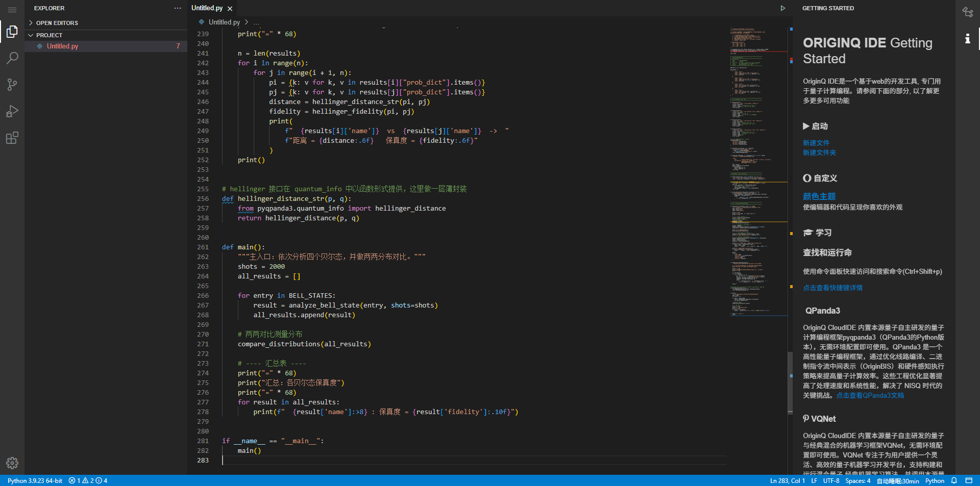Image resolution: width=980 pixels, height=486 pixels.
Task: Open the Run and Debug view icon
Action: [x=12, y=111]
